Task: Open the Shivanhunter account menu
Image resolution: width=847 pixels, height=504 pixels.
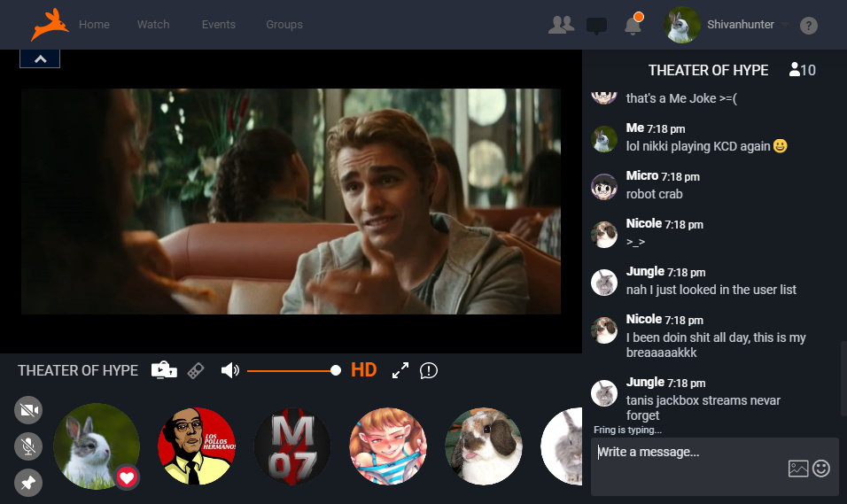Action: point(748,24)
